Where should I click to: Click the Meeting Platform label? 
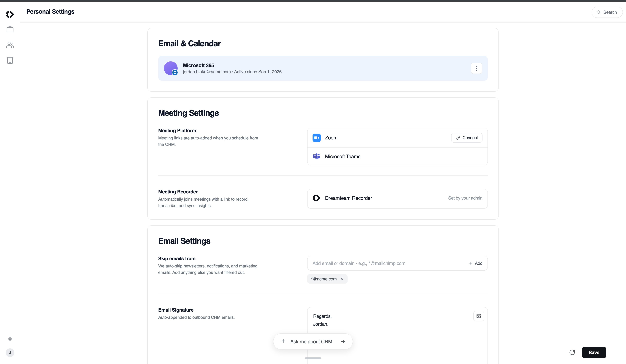tap(177, 131)
